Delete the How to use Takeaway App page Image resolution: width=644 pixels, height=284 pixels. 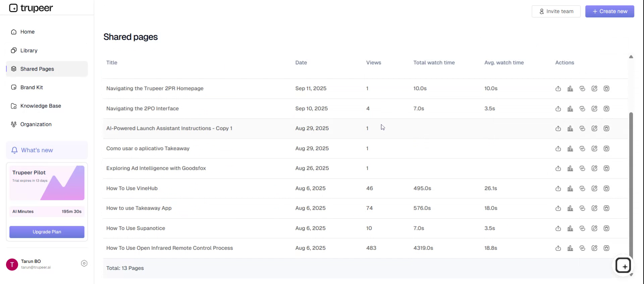606,208
